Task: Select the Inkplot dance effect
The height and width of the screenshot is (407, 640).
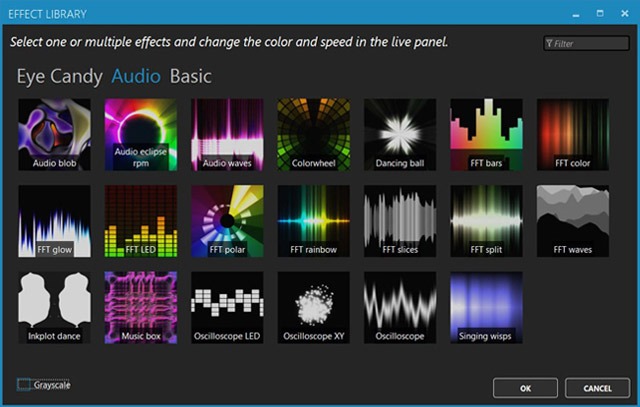Action: 54,307
